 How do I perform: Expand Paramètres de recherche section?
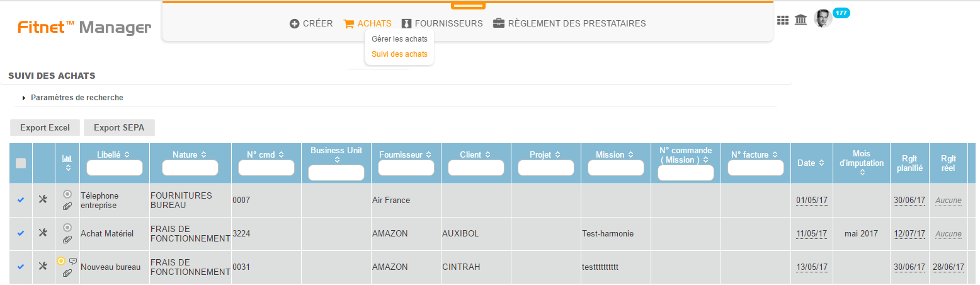click(77, 98)
